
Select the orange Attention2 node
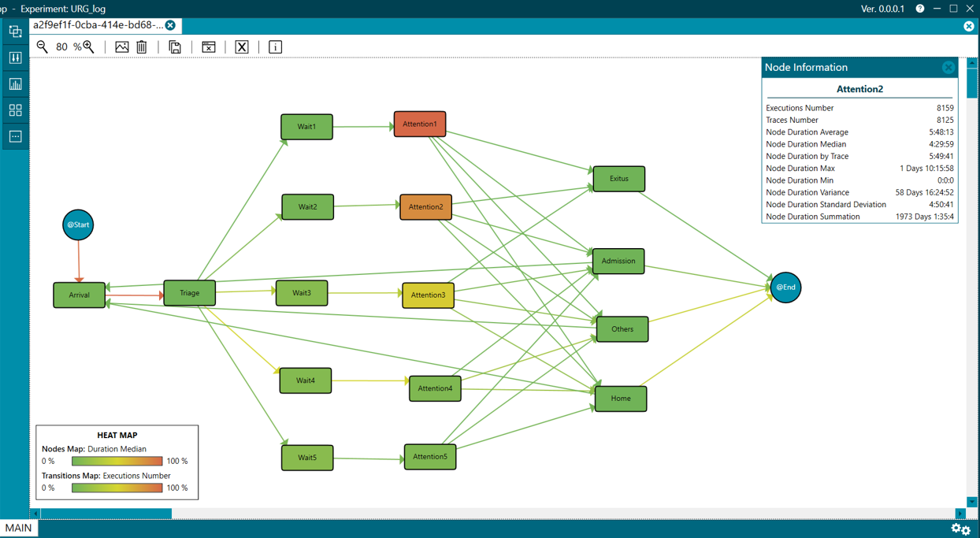click(x=425, y=207)
